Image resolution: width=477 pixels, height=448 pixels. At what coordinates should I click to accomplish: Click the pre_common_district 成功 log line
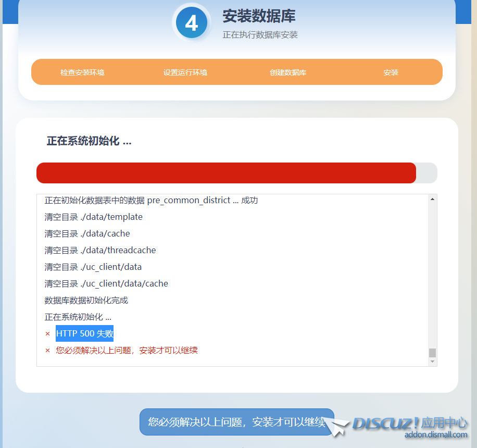[151, 201]
